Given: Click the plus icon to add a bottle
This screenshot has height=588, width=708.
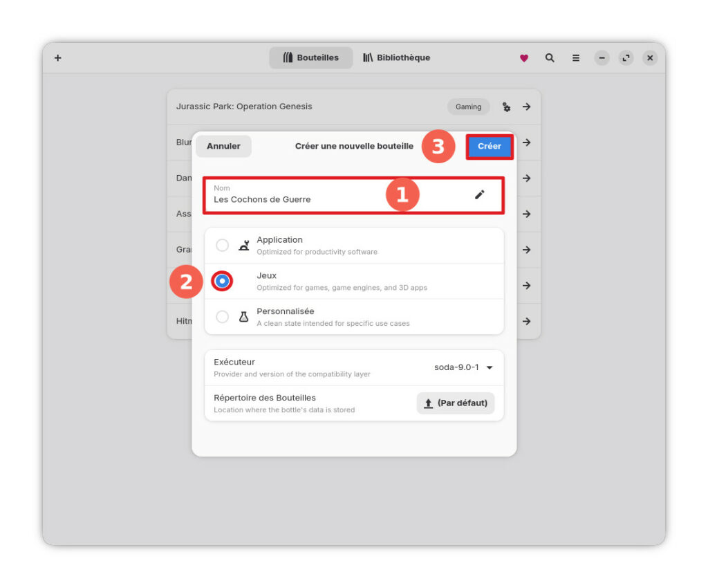Looking at the screenshot, I should pos(58,58).
